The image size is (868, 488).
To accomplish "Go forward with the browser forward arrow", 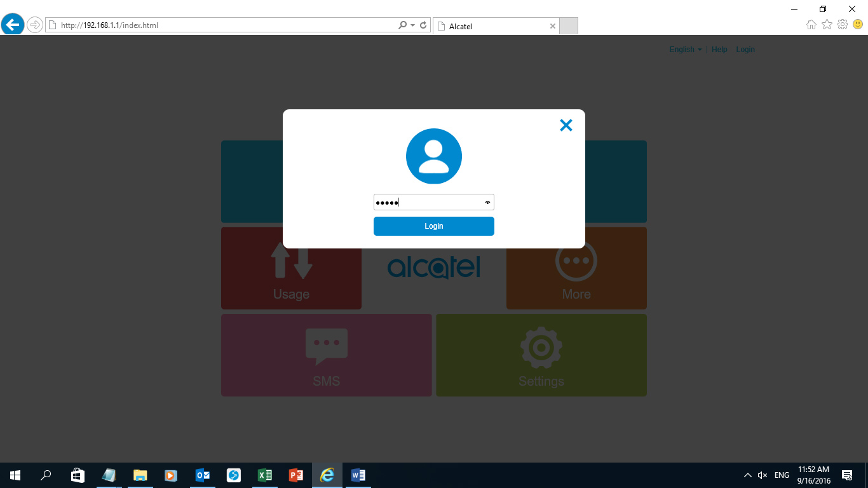I will pos(35,25).
